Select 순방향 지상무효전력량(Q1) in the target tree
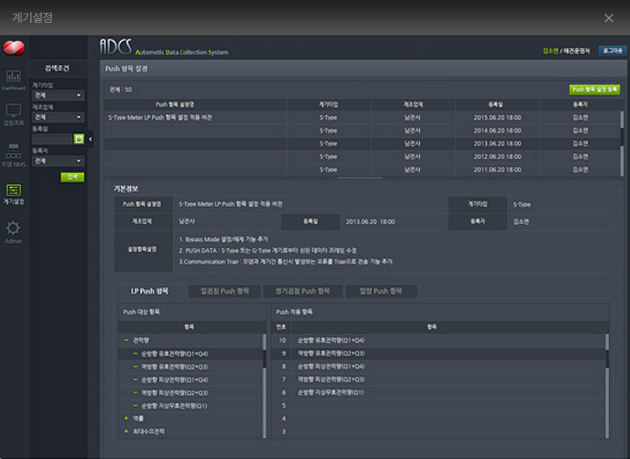This screenshot has width=630, height=459. [174, 406]
